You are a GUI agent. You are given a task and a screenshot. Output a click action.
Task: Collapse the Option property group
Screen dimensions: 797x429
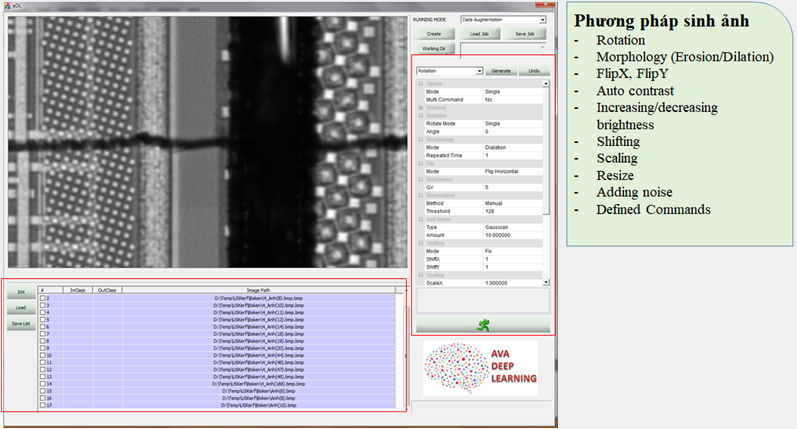click(x=421, y=83)
